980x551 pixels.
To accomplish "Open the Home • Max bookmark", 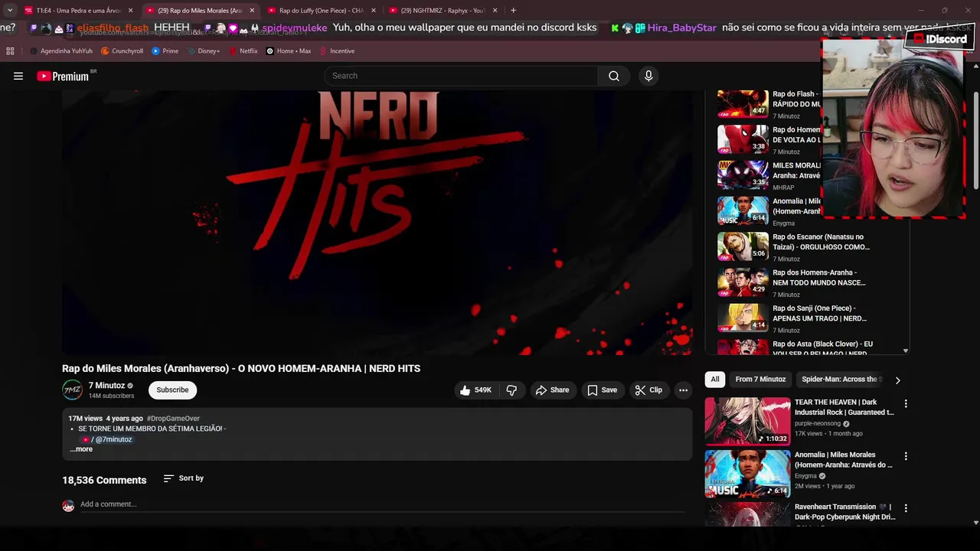I will 289,51.
